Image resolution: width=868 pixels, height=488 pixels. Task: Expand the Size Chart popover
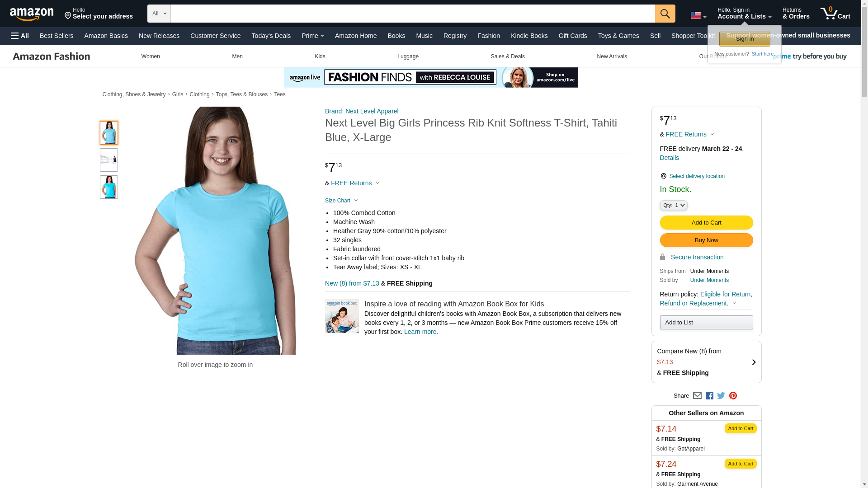[x=341, y=201]
